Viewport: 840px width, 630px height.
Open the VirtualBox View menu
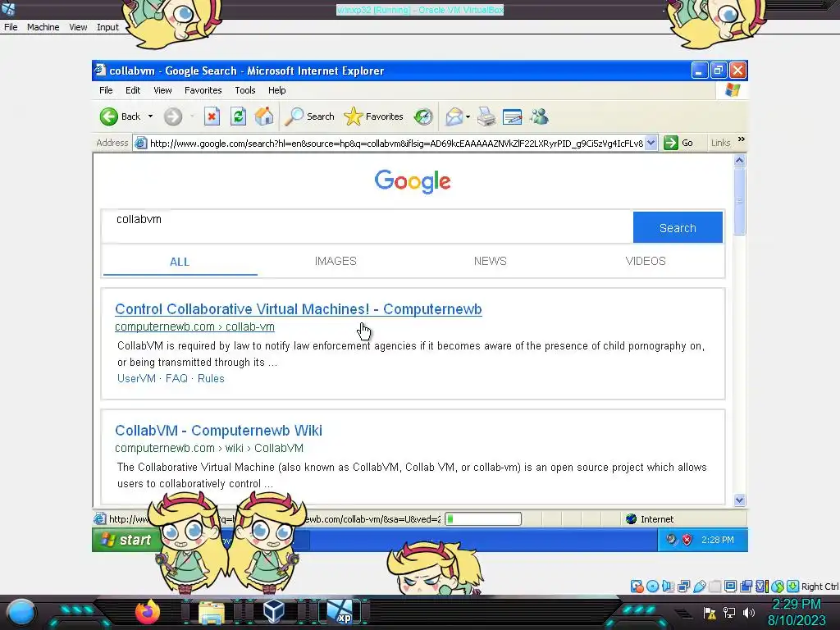point(78,27)
